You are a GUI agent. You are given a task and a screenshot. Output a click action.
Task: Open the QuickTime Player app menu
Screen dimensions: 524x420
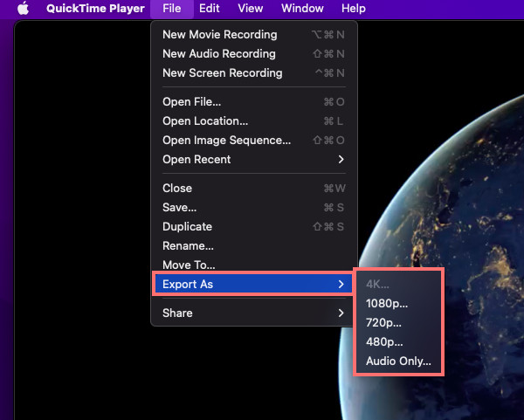pos(95,9)
